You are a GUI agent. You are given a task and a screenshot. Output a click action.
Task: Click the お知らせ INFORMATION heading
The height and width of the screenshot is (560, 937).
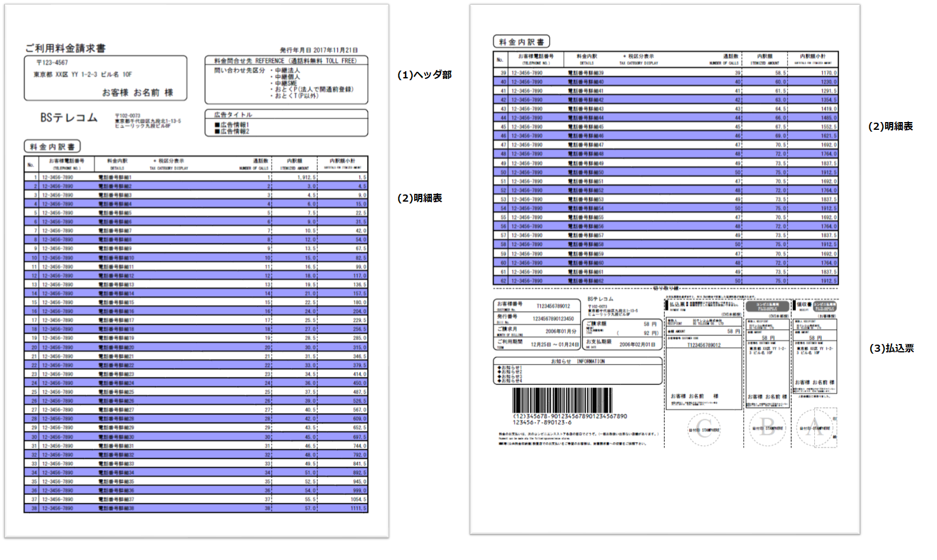(x=577, y=361)
